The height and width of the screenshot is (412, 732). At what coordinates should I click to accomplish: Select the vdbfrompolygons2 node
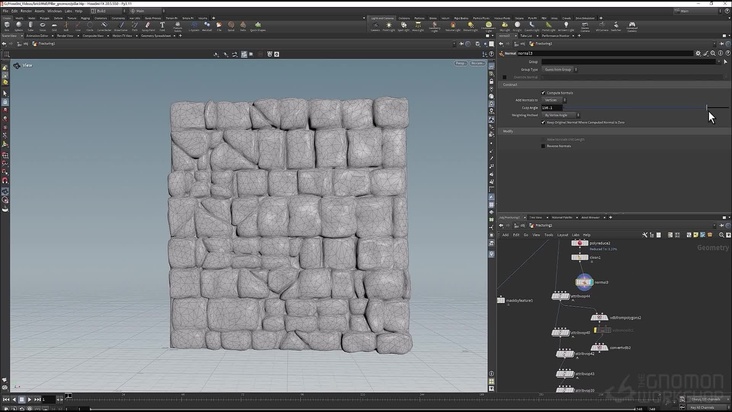599,317
